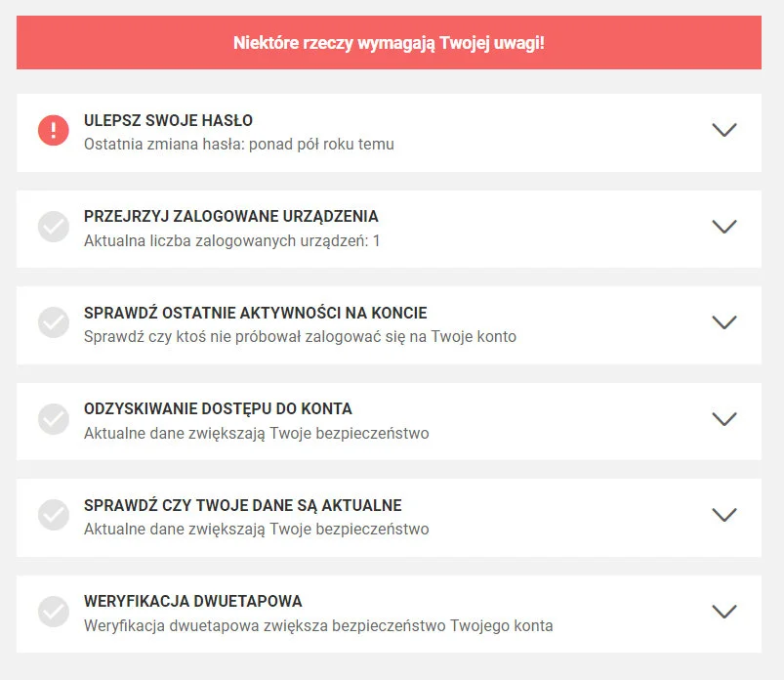Expand the PRZEJRZYJ ZALOGOWANE URZĄDZENIA panel

pos(723,225)
